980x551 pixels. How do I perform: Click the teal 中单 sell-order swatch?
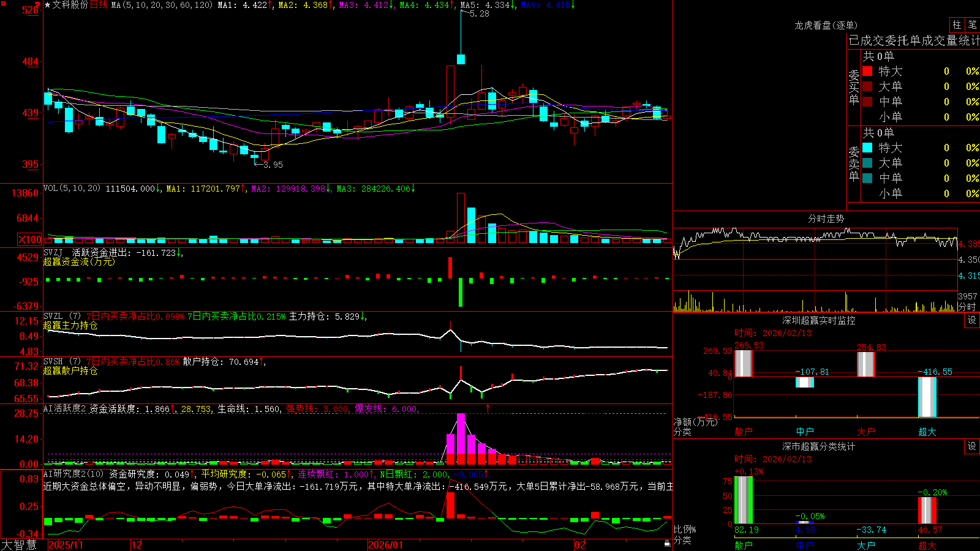(867, 178)
